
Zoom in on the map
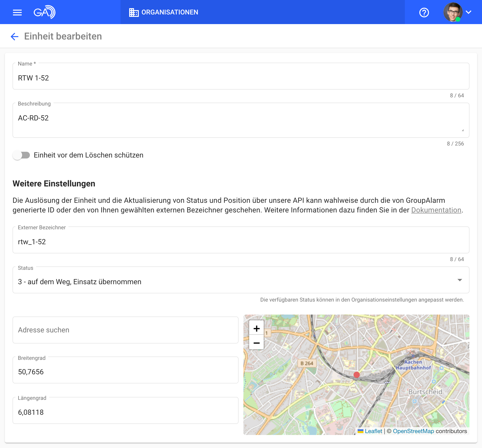coord(256,329)
